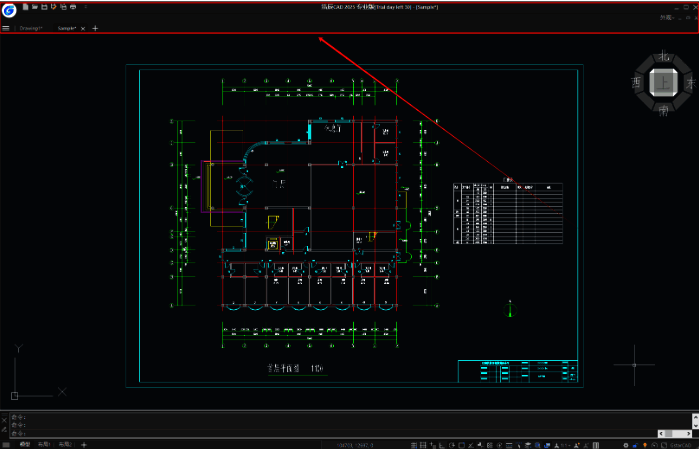The image size is (699, 449).
Task: Click the plus icon to add new layout
Action: coord(84,443)
